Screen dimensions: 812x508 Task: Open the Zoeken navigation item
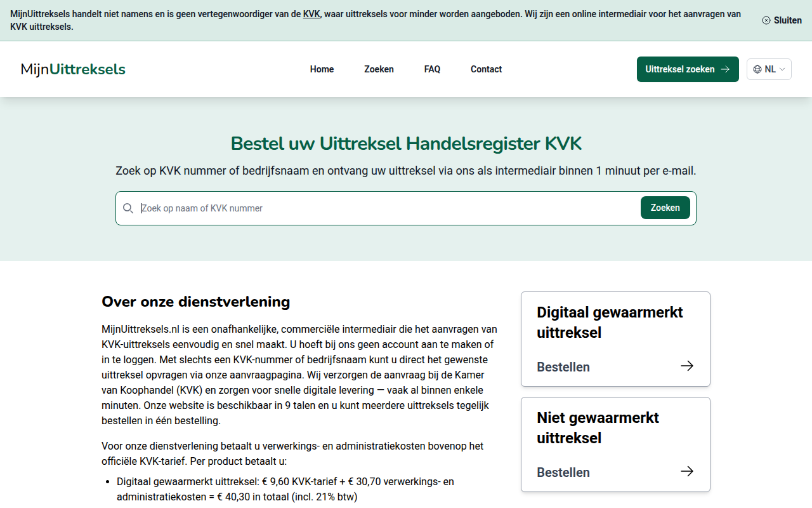[x=379, y=69]
